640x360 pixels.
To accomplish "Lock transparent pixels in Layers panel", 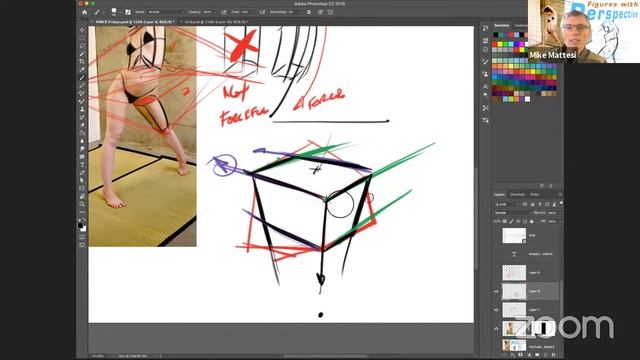I will 504,221.
